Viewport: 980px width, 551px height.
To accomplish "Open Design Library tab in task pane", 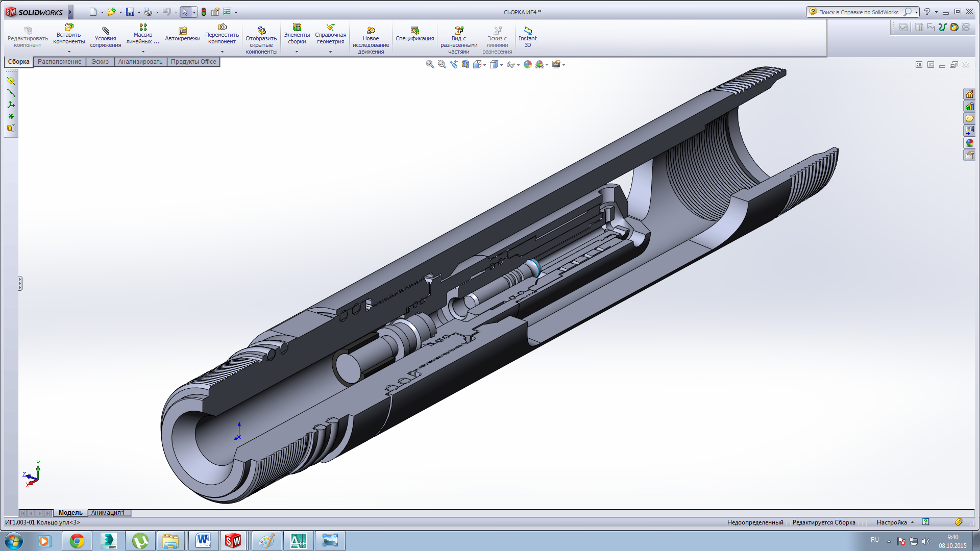I will [969, 107].
